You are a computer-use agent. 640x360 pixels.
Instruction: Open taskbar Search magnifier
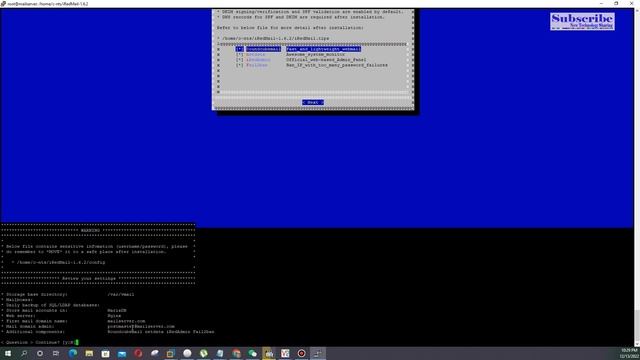tap(24, 353)
